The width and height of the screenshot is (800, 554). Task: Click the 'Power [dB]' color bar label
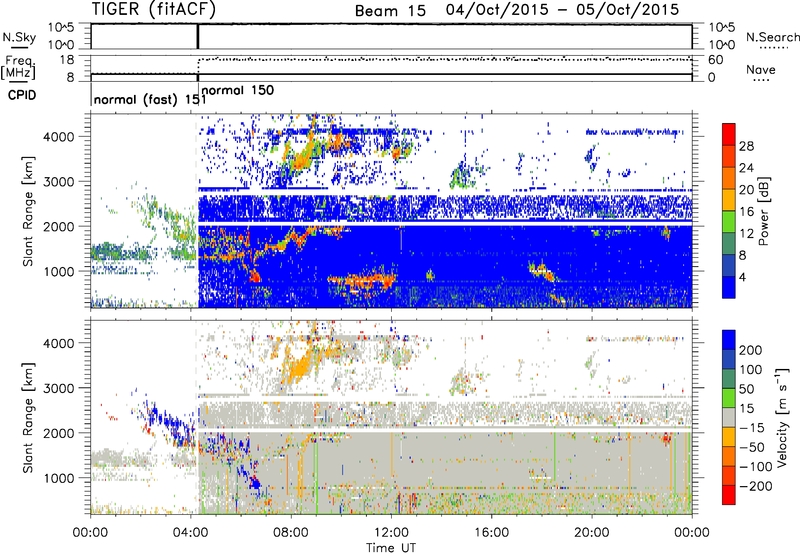[763, 211]
